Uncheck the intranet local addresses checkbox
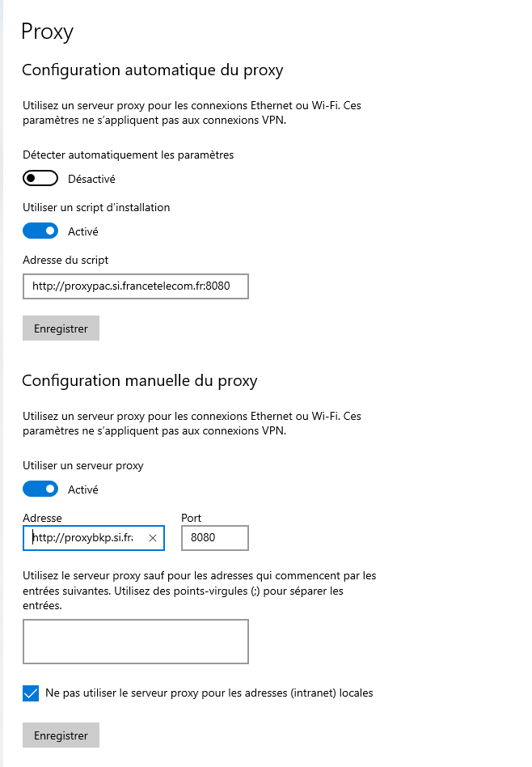The image size is (532, 767). pos(31,693)
